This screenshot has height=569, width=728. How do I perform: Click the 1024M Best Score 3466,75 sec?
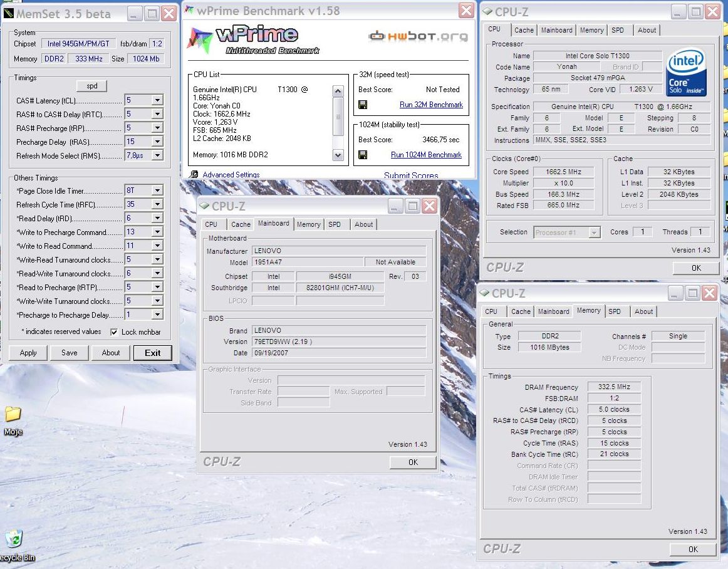point(440,140)
